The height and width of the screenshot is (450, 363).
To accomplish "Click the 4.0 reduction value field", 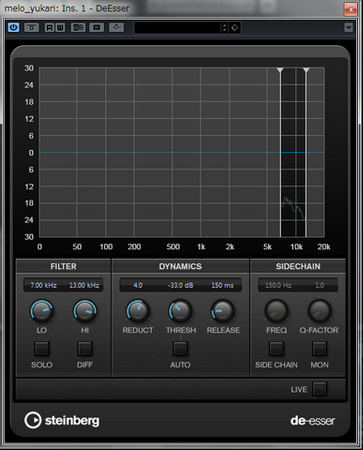I will [138, 285].
